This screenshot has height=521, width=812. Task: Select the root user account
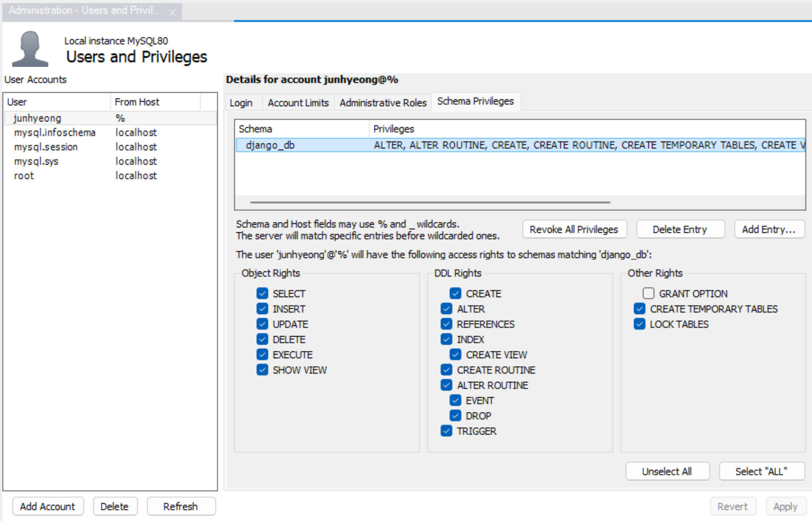tap(24, 176)
